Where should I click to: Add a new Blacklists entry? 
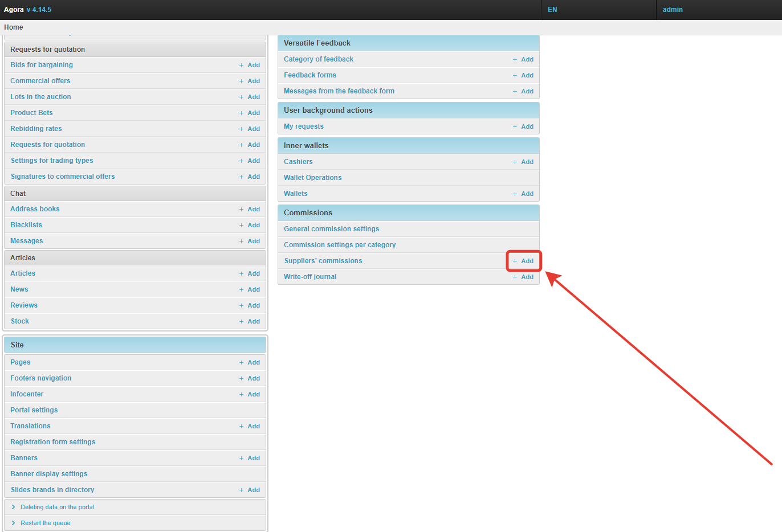250,225
